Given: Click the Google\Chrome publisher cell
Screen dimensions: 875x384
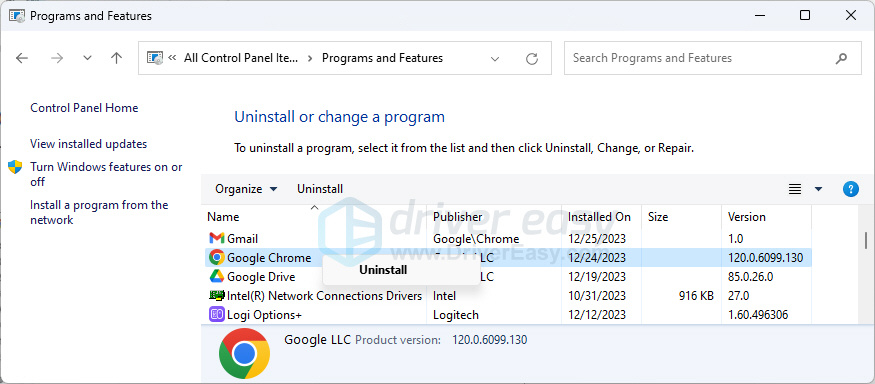Looking at the screenshot, I should click(476, 239).
